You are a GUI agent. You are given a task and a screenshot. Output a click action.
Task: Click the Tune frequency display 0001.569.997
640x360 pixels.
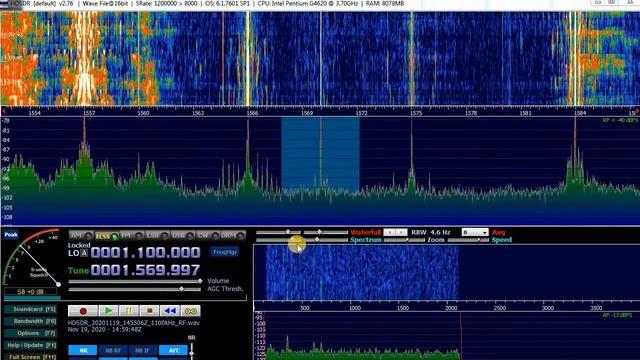(x=146, y=270)
